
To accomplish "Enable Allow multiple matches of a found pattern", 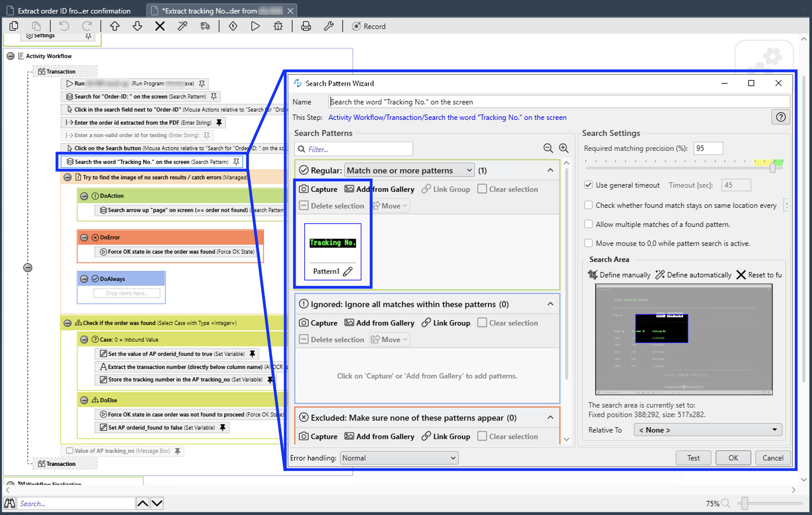I will tap(588, 224).
